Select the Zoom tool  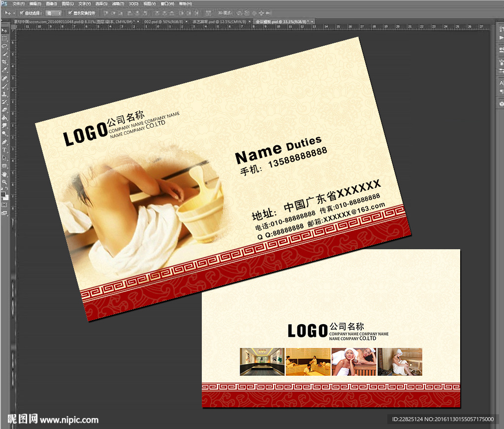pos(4,182)
